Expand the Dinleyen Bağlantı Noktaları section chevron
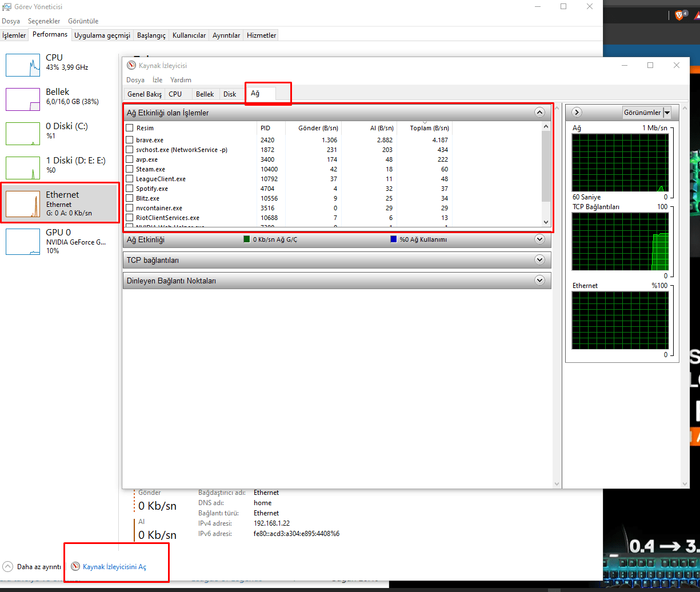 539,281
